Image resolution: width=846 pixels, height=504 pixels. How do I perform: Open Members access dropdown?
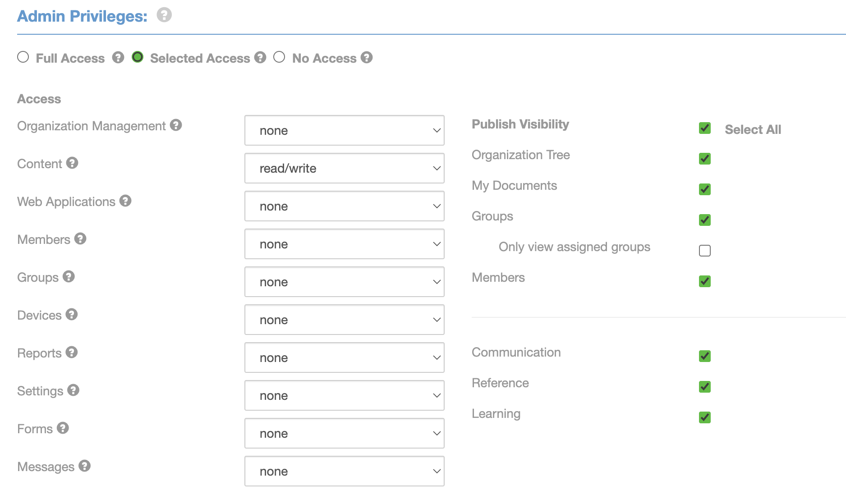coord(345,244)
